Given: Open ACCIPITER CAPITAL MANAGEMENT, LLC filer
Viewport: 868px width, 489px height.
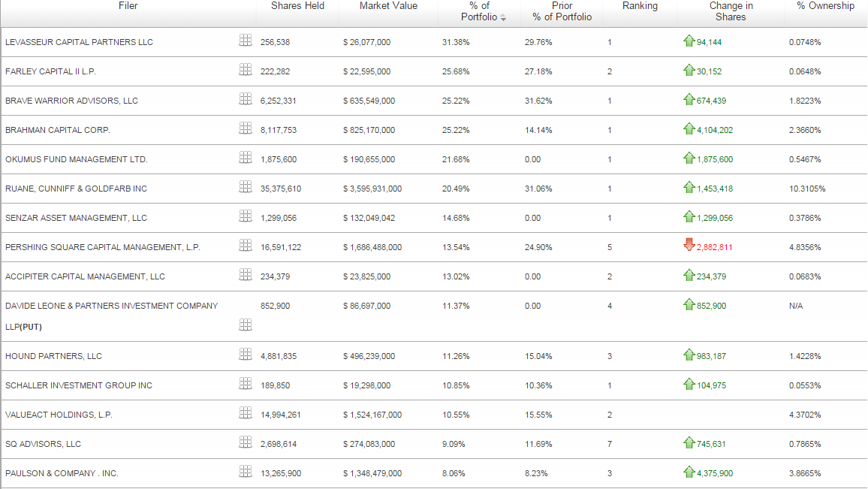Looking at the screenshot, I should tap(86, 277).
